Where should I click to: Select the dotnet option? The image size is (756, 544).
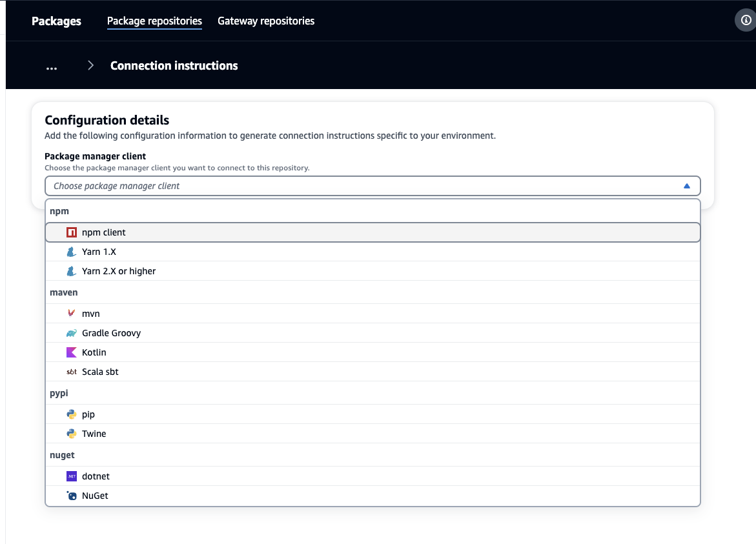pos(373,476)
